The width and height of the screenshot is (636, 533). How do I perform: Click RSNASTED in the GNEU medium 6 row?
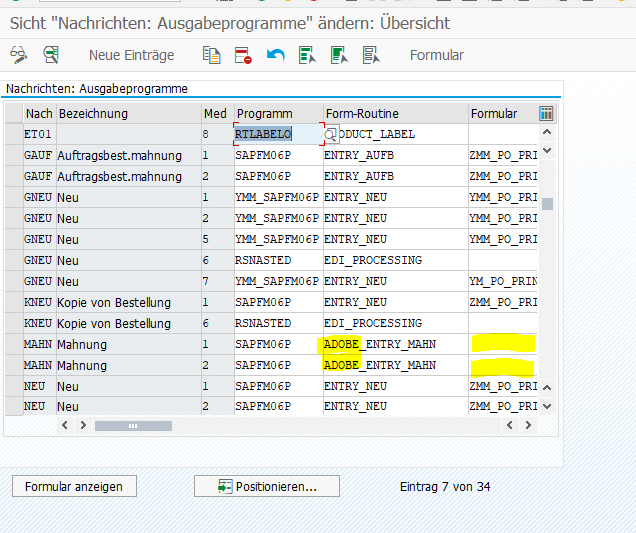[279, 260]
